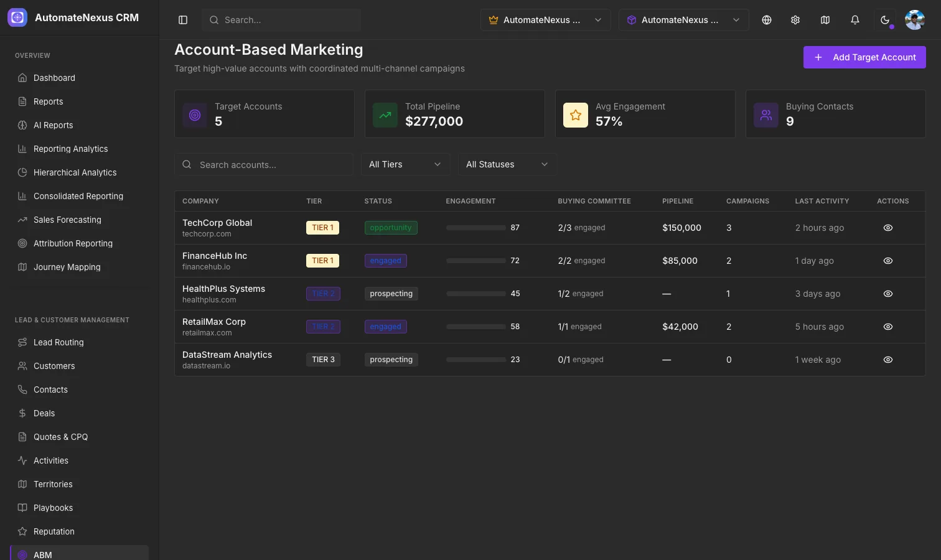Open the All Tiers filter dropdown
This screenshot has width=941, height=560.
point(405,164)
